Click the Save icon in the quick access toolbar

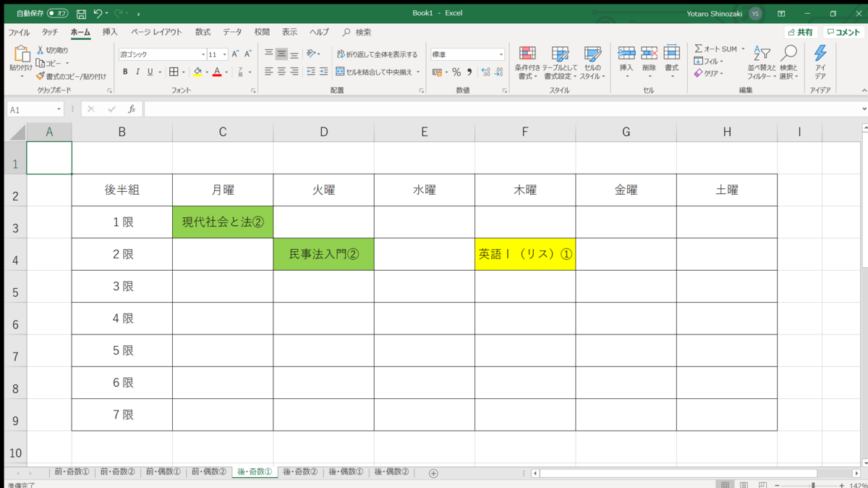(x=81, y=13)
